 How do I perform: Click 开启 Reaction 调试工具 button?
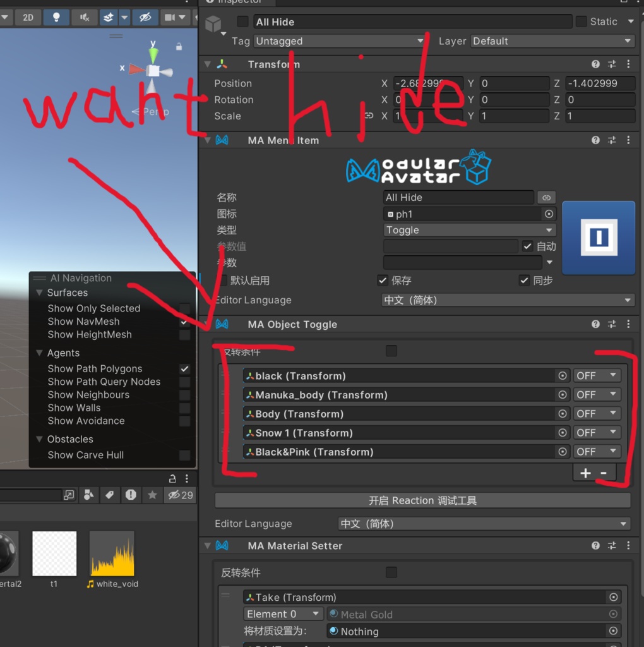click(422, 500)
